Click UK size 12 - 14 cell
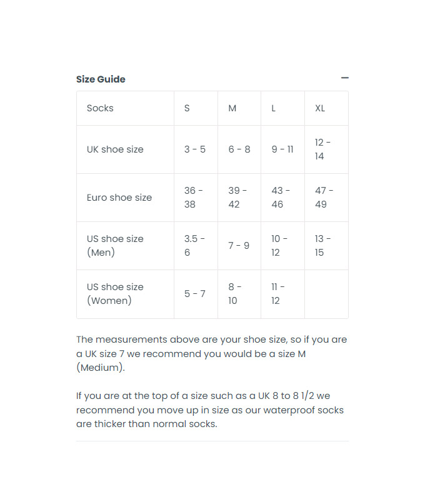430x504 pixels. (323, 149)
